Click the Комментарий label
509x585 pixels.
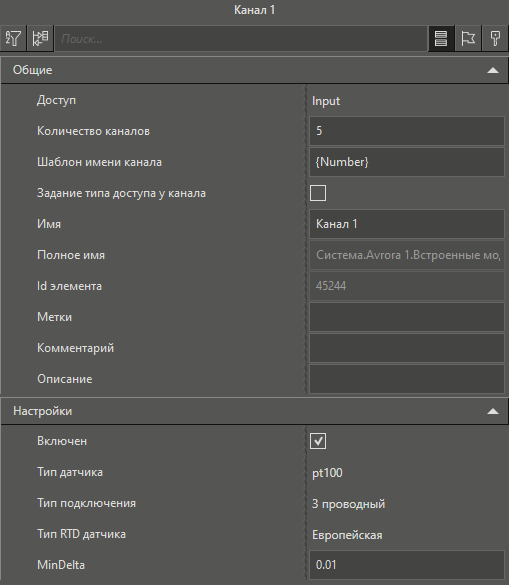click(75, 348)
